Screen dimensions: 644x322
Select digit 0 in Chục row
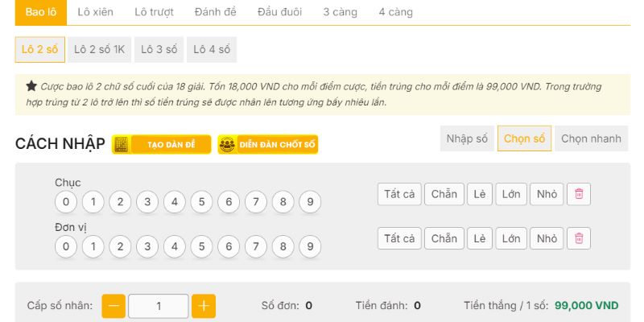[67, 202]
